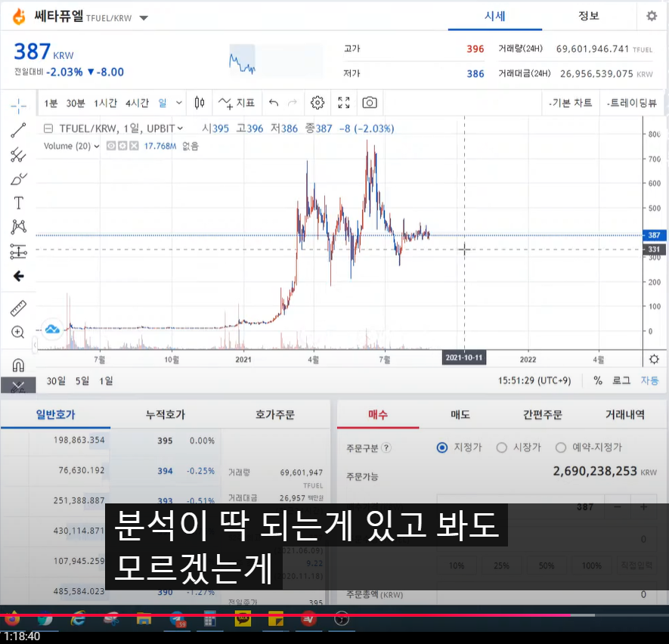
Task: Select the zoom in tool
Action: [x=18, y=332]
